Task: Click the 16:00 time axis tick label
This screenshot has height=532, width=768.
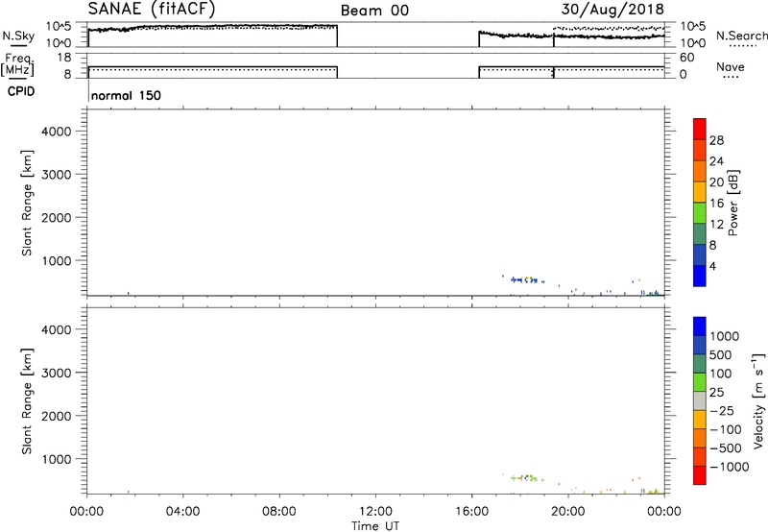Action: (x=471, y=512)
